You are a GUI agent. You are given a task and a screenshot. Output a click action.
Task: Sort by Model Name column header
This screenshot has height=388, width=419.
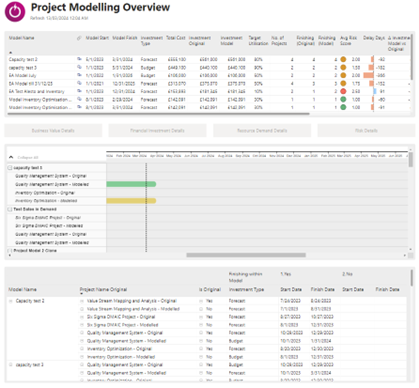(21, 38)
